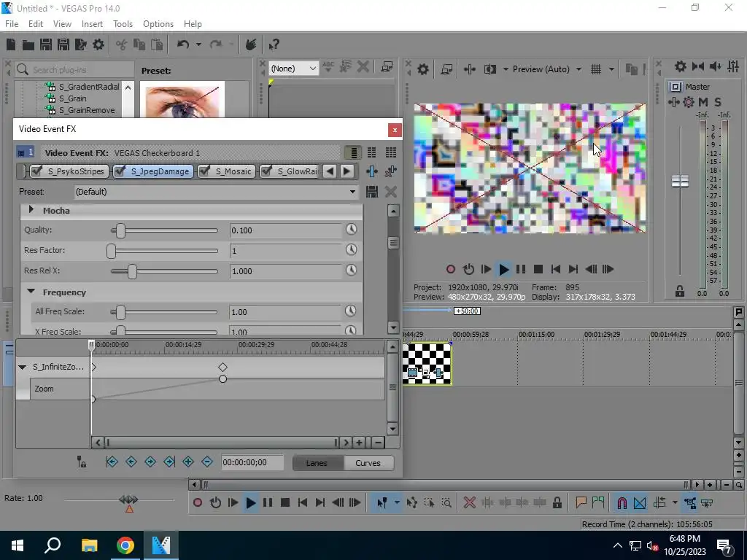The width and height of the screenshot is (747, 560).
Task: Collapse the Frequency parameter group
Action: (31, 291)
